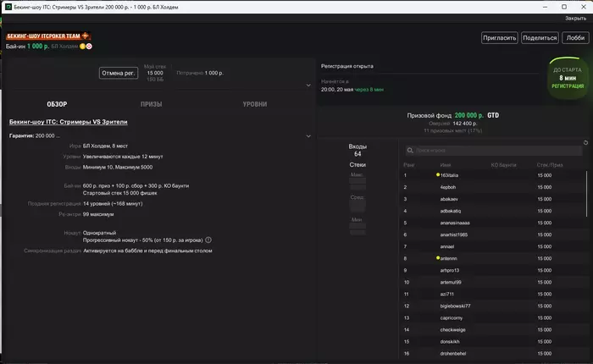Expand the Гарантия description chevron
The image size is (593, 364).
(308, 136)
